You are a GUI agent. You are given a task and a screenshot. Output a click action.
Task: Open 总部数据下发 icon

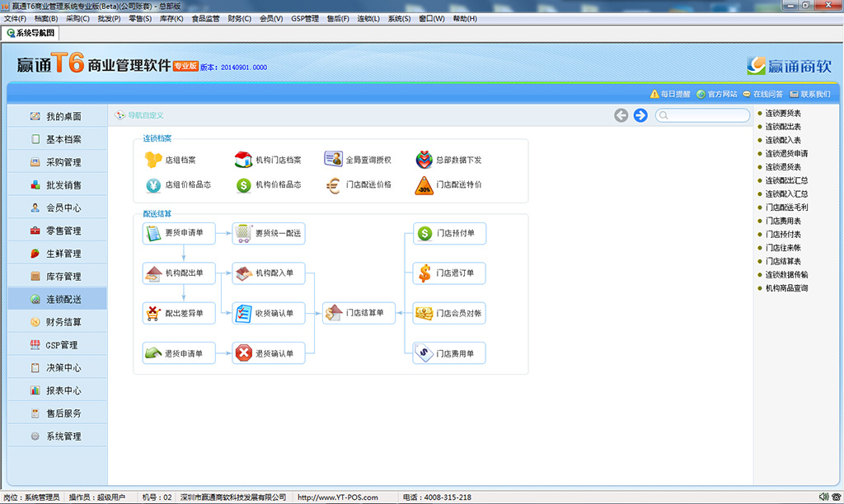pyautogui.click(x=424, y=160)
